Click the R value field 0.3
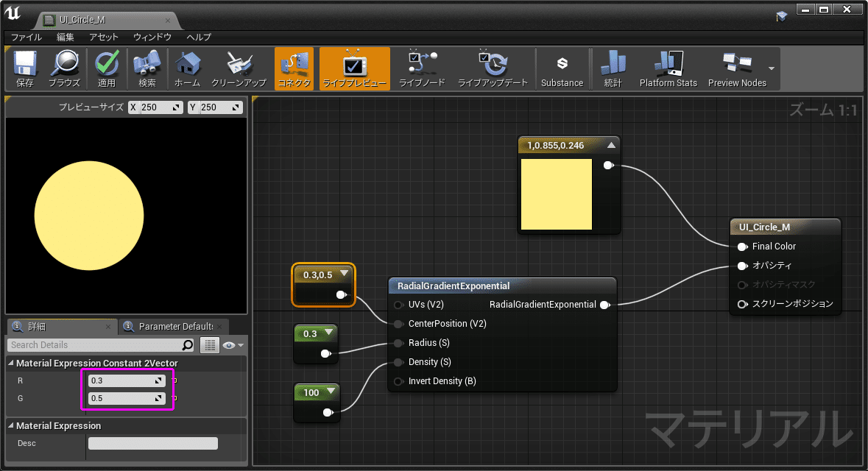 pyautogui.click(x=127, y=380)
